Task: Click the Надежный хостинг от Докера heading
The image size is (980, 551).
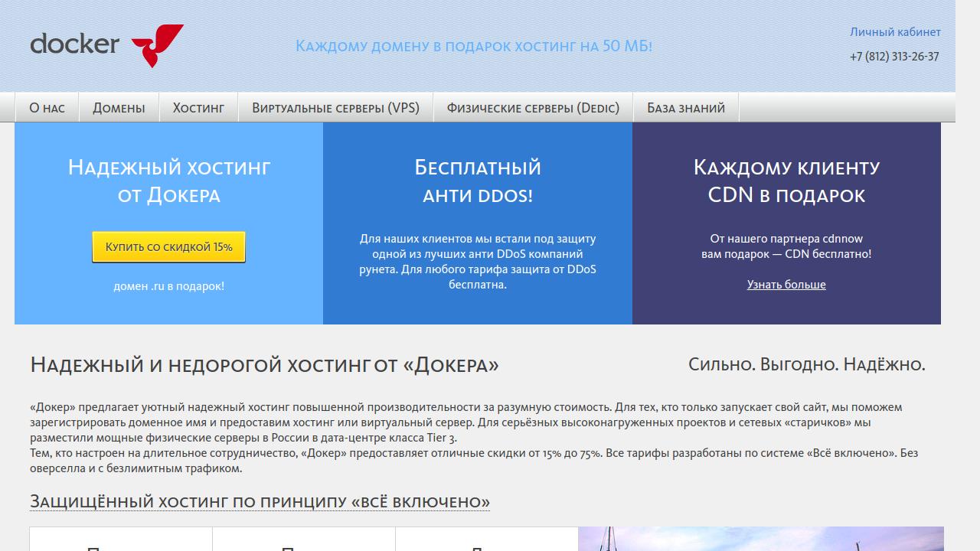Action: (x=169, y=181)
